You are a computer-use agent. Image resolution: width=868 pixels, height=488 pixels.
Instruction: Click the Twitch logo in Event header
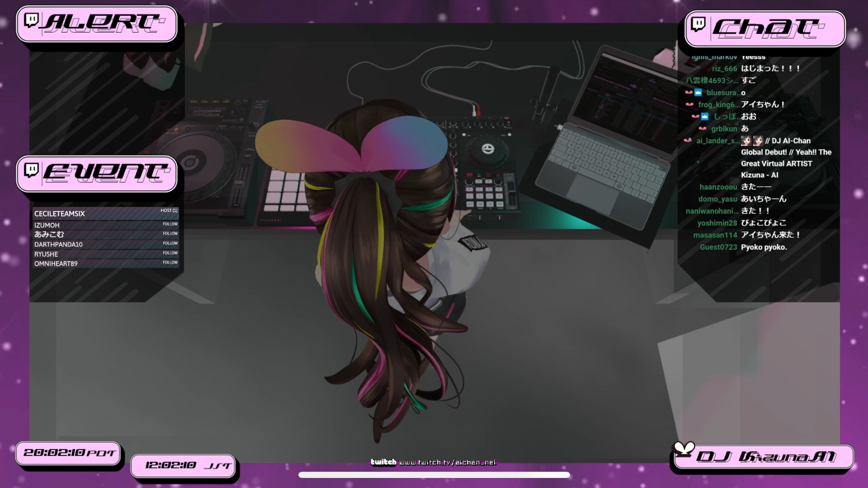click(31, 169)
